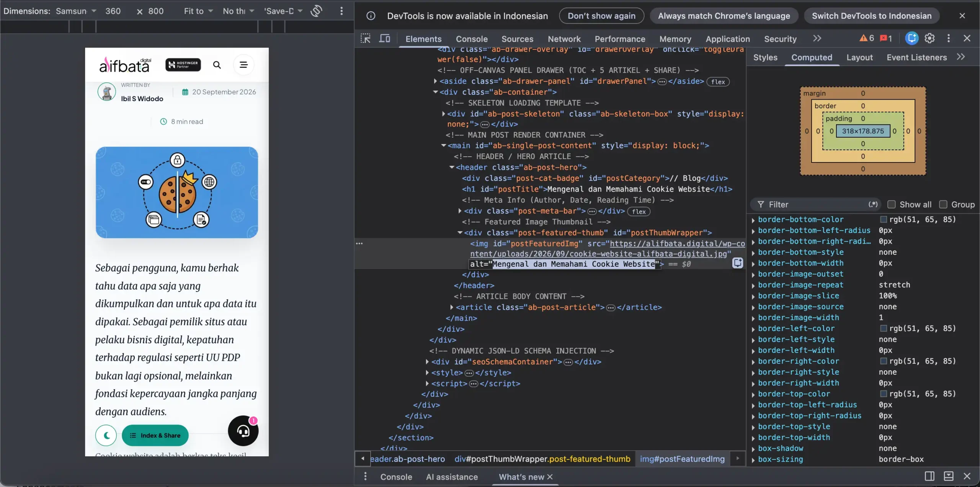Open the hamburger menu on the webpage
980x487 pixels.
coord(243,65)
